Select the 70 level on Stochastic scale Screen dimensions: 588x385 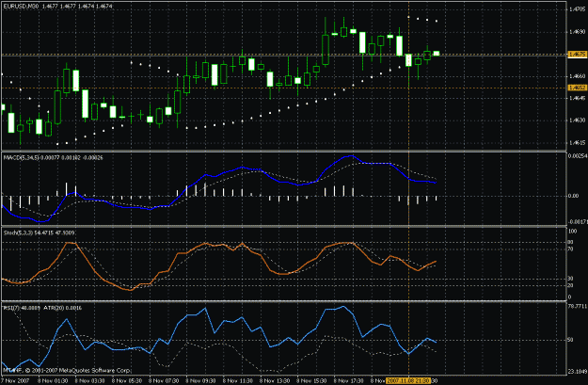[571, 249]
